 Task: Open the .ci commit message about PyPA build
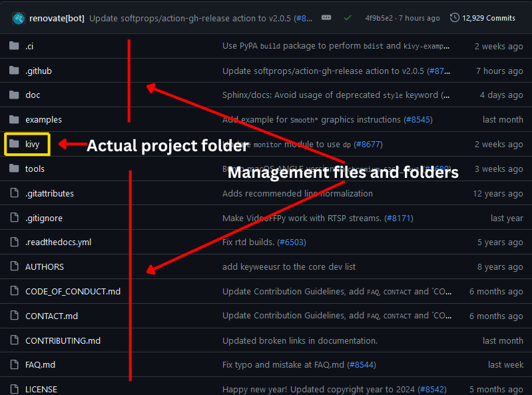(x=336, y=46)
